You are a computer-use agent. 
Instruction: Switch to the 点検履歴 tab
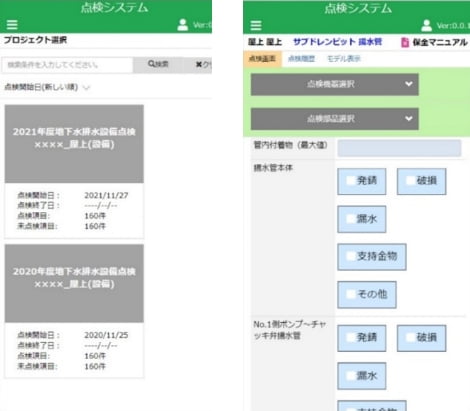click(301, 59)
